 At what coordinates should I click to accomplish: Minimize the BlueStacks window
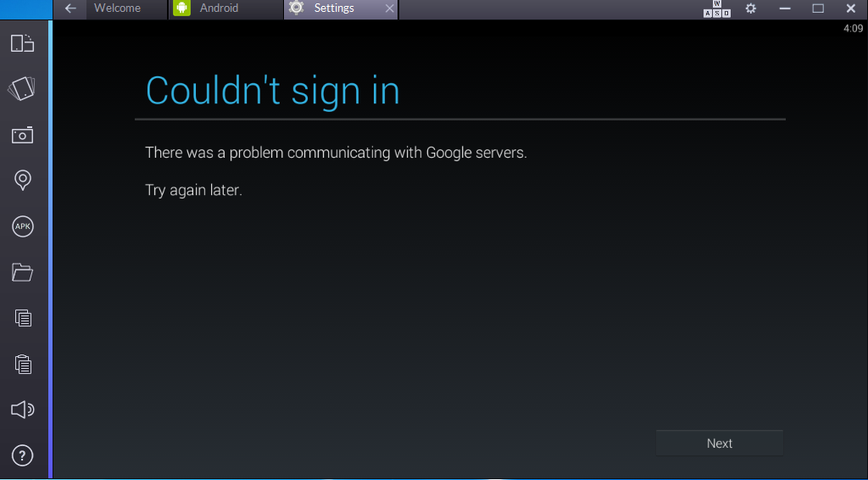point(784,8)
